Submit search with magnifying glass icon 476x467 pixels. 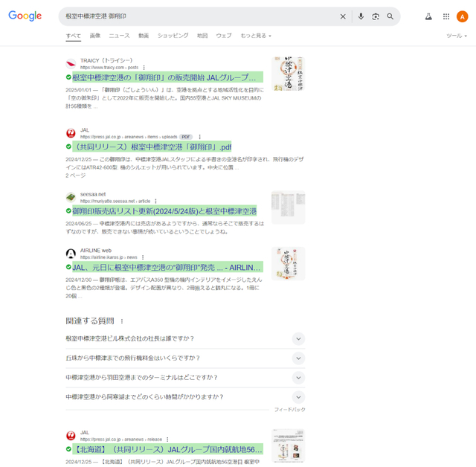pos(390,16)
